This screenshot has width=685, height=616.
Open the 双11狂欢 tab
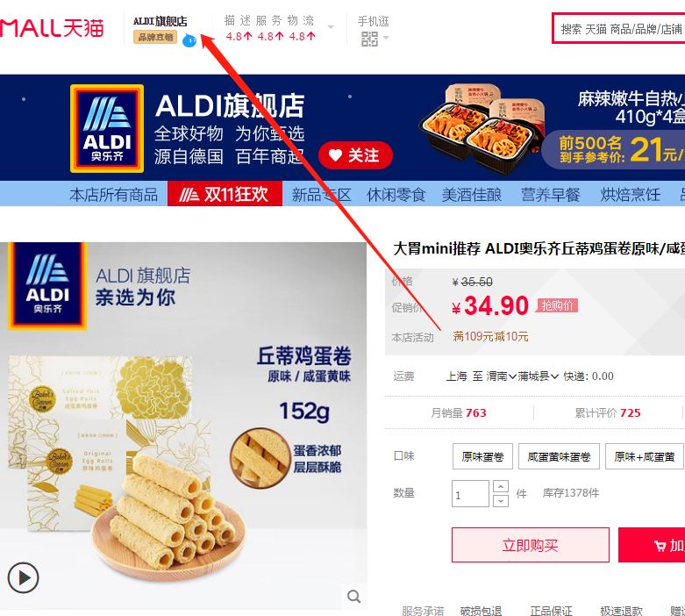tap(225, 194)
